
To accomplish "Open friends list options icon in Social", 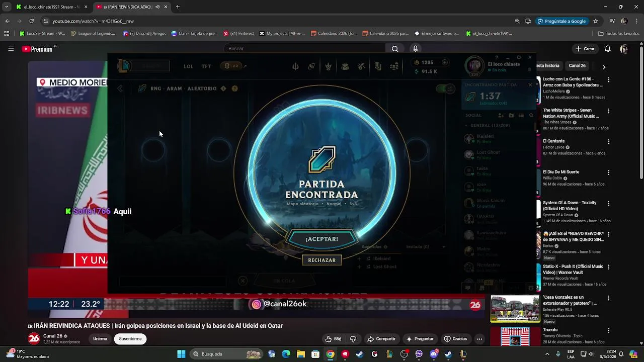I will [x=521, y=115].
